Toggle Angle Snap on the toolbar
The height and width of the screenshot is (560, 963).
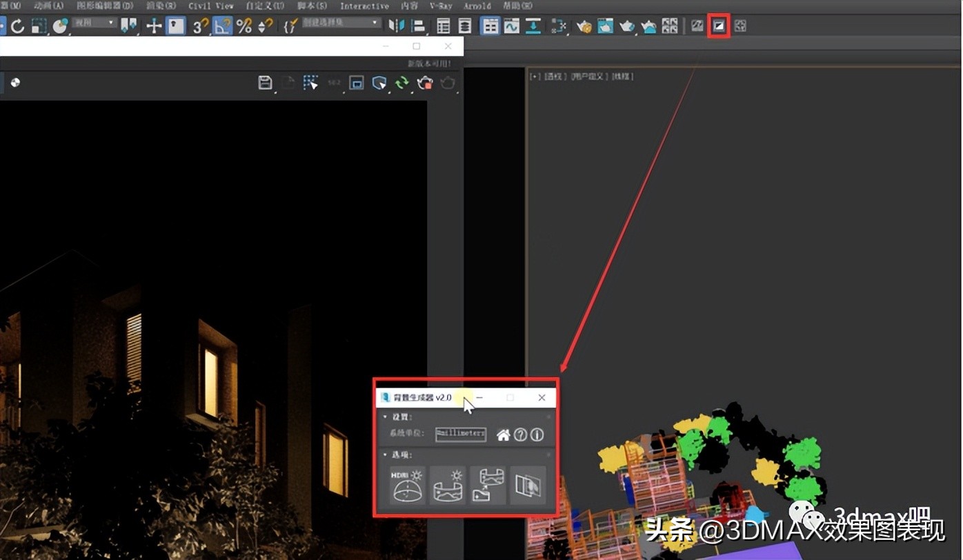[223, 26]
